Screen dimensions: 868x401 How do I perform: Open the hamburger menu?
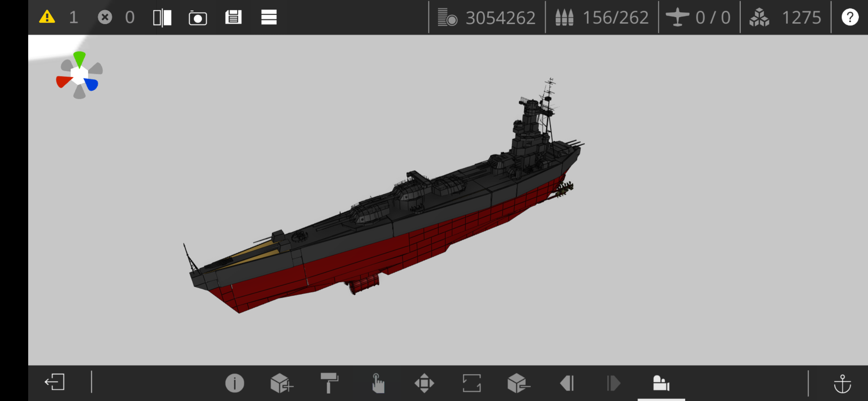click(269, 17)
